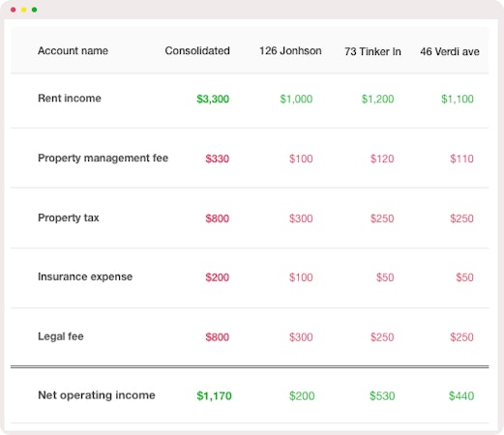The width and height of the screenshot is (504, 435).
Task: Open the Property management fee account row
Action: click(250, 159)
